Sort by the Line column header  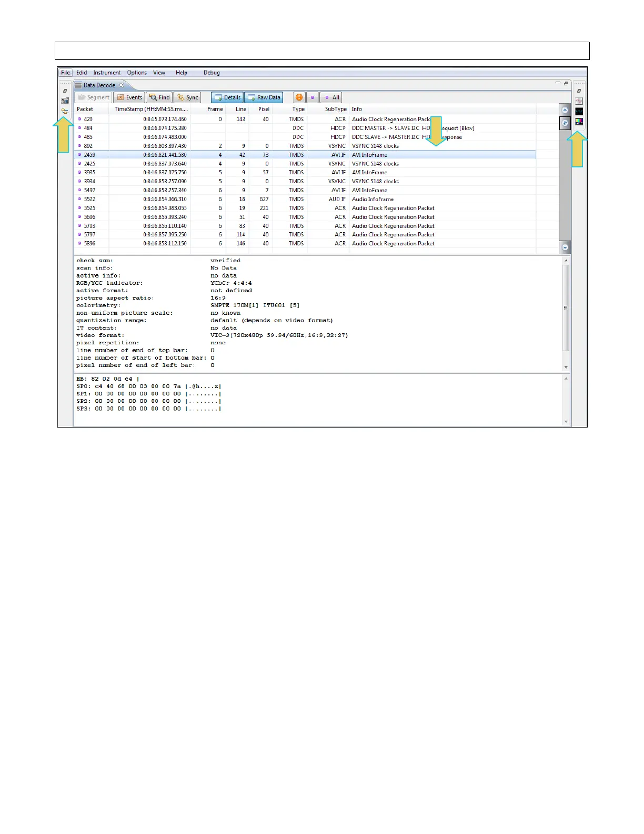click(237, 109)
